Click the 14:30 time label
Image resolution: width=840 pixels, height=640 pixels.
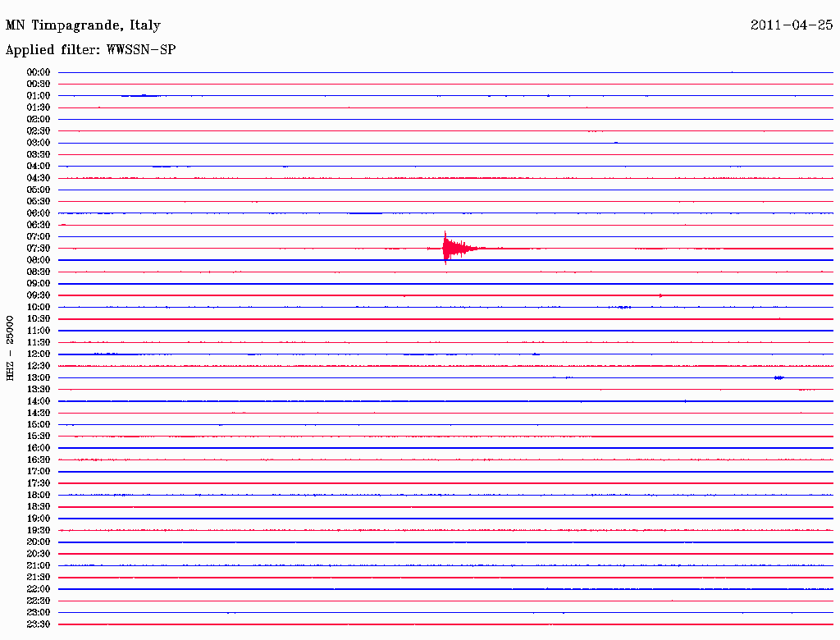pos(39,413)
